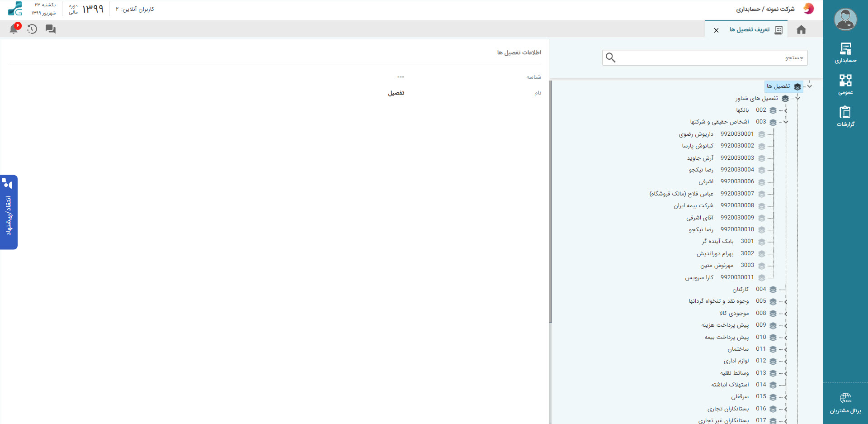This screenshot has width=868, height=424.
Task: Click the اطلاعات تفصیل ها heading
Action: (x=519, y=52)
